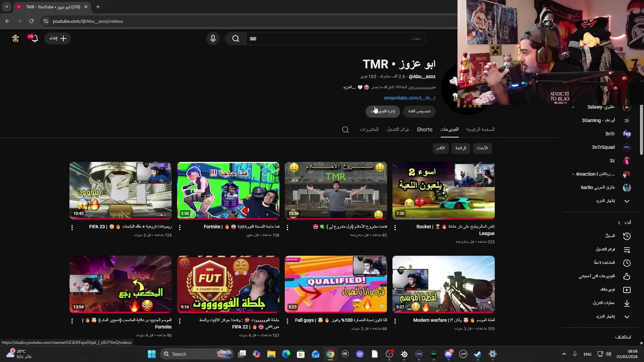Open YouTube notifications bell

(x=34, y=38)
